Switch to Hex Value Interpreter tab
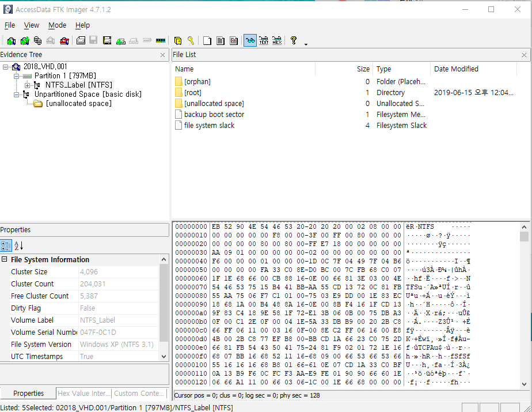 [84, 394]
